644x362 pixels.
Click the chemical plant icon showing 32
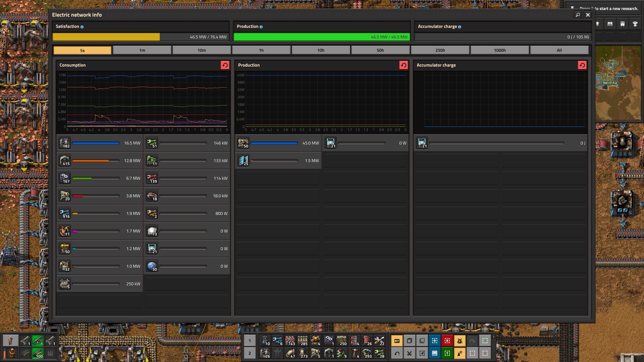[65, 266]
